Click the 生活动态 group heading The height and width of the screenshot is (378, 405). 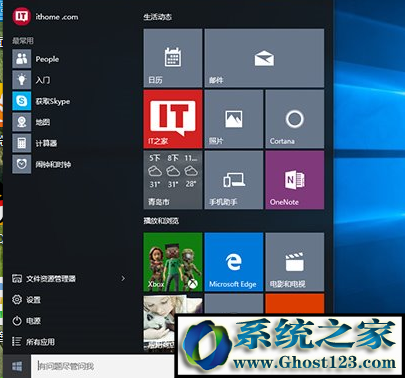(x=158, y=17)
